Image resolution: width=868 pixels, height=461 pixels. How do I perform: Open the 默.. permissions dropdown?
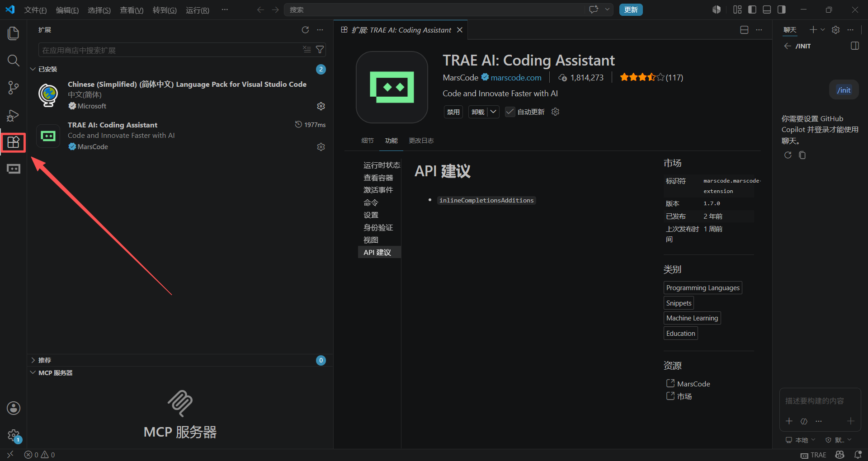pos(838,440)
